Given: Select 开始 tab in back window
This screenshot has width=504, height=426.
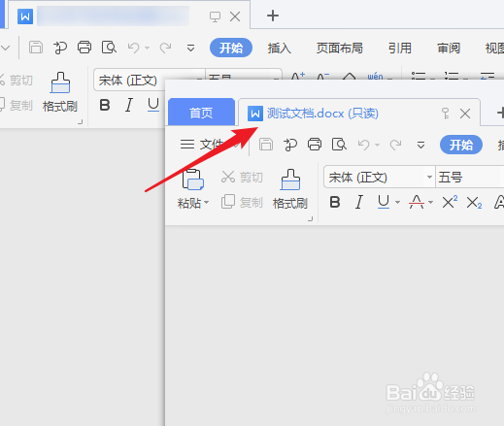Looking at the screenshot, I should point(231,48).
